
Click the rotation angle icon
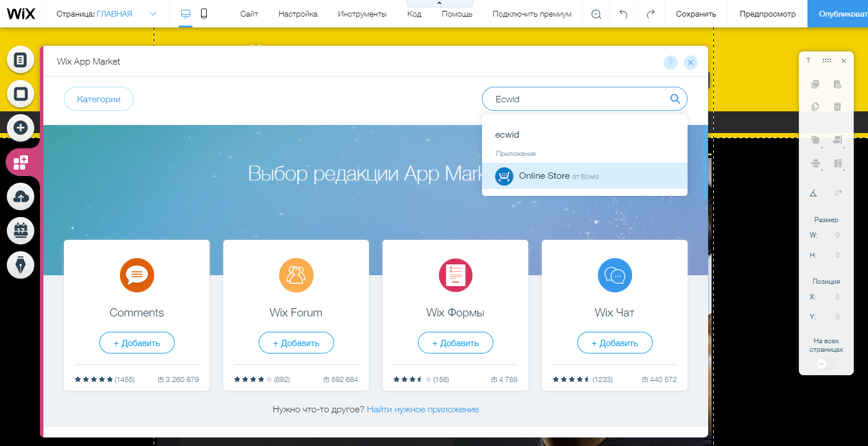point(814,193)
